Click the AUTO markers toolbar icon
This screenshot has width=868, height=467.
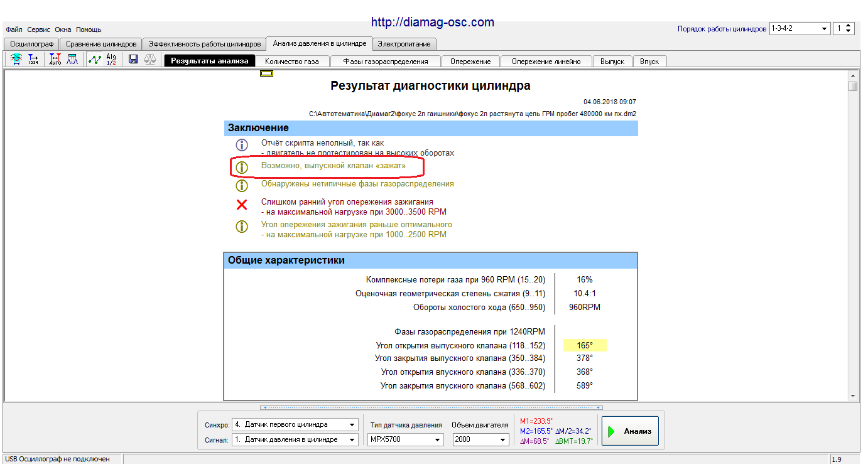[x=55, y=60]
